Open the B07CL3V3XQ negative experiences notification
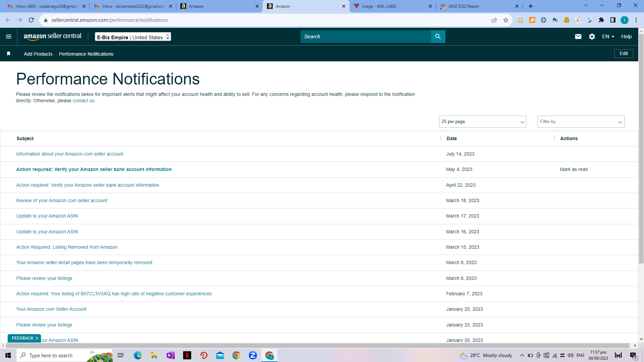The height and width of the screenshot is (362, 644). click(114, 294)
